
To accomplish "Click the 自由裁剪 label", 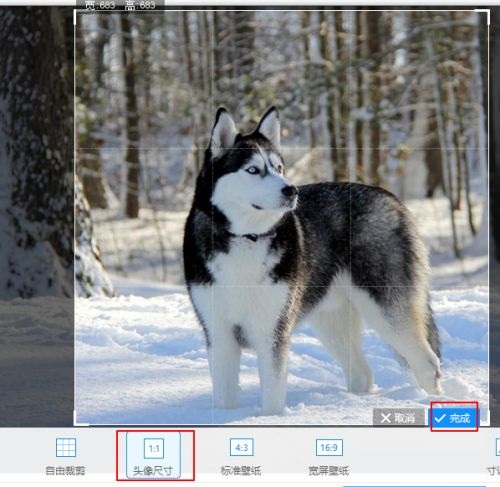I will tap(65, 471).
